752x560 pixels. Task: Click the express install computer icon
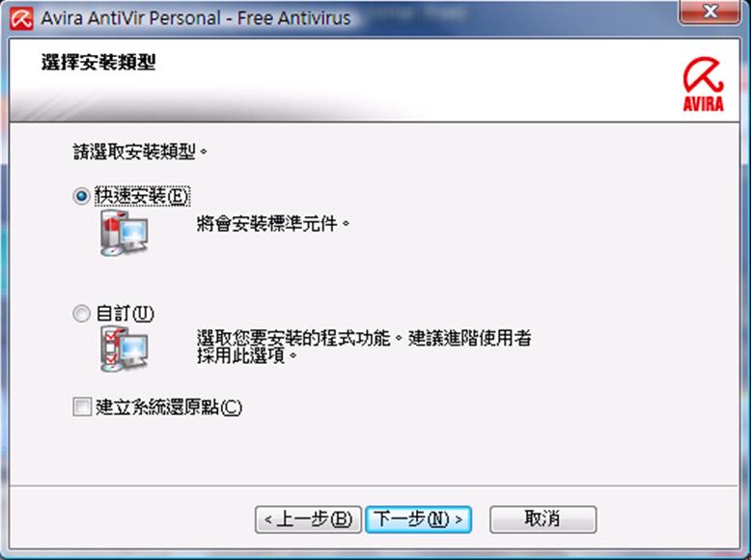124,234
